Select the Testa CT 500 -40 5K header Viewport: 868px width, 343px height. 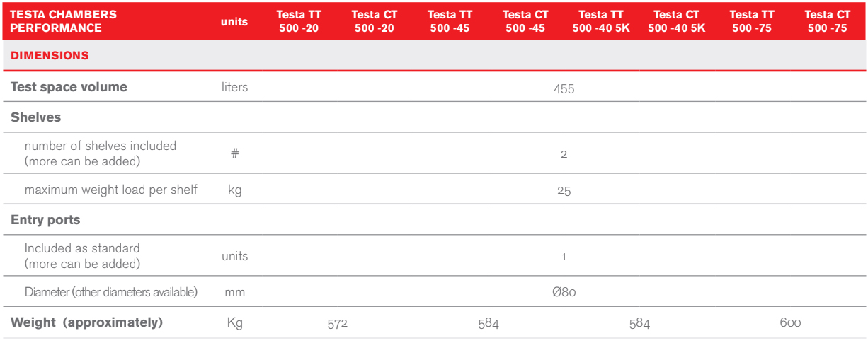677,21
